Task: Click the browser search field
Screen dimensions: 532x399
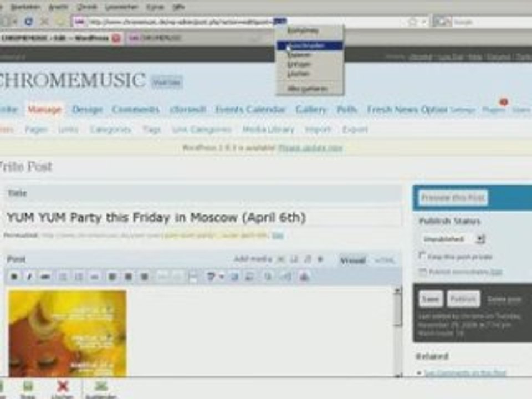Action: [x=492, y=22]
